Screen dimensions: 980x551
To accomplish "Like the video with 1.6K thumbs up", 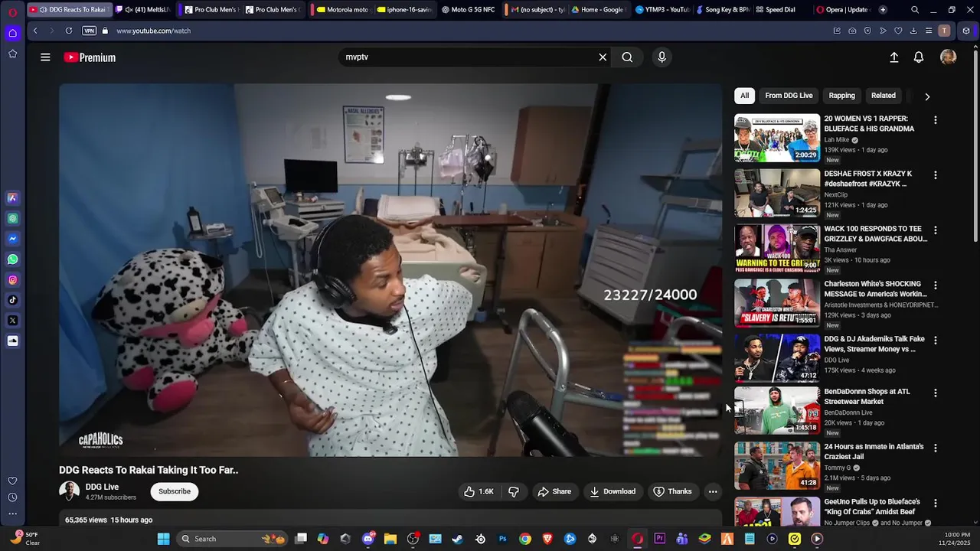I will (x=479, y=491).
